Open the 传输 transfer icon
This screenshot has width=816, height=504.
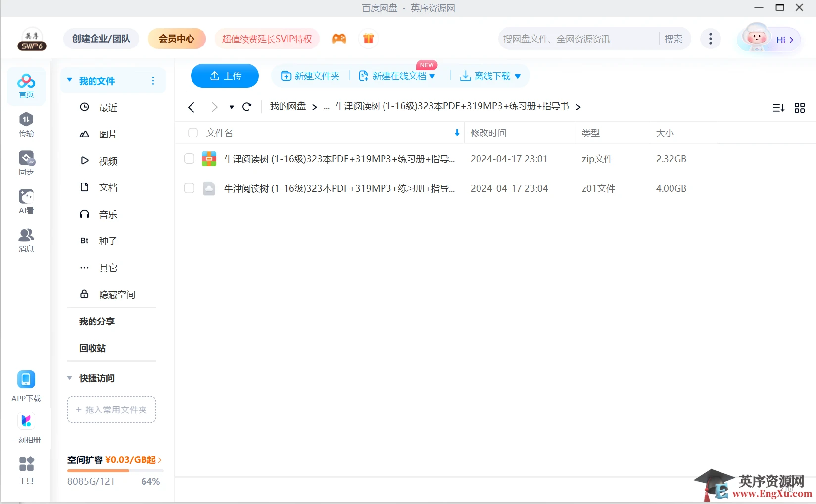[x=26, y=125]
